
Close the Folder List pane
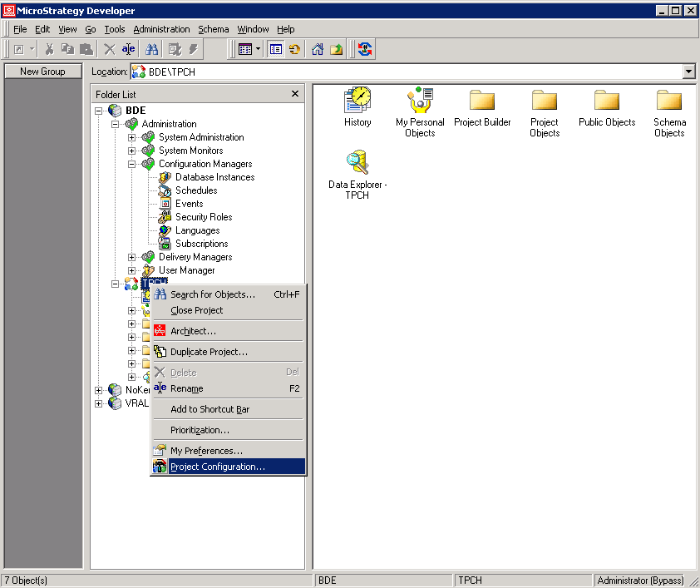coord(295,94)
